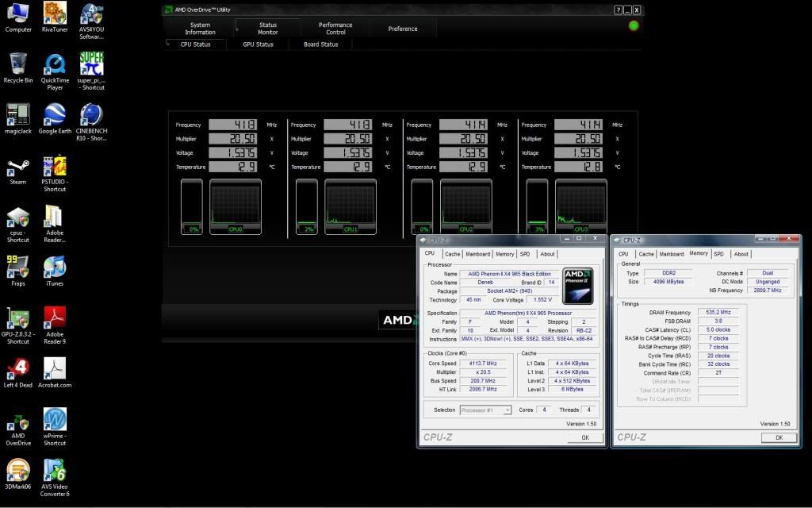The image size is (812, 508).
Task: Launch the magicJack desktop icon
Action: pos(18,119)
